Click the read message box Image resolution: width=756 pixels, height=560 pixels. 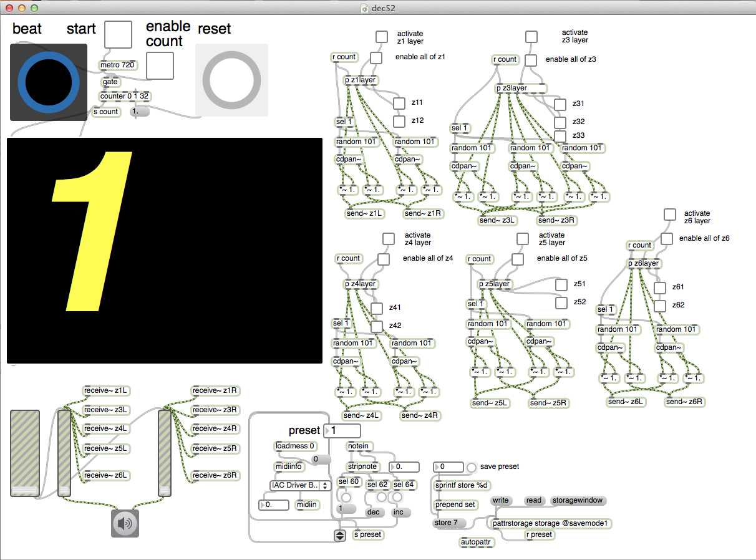point(534,500)
